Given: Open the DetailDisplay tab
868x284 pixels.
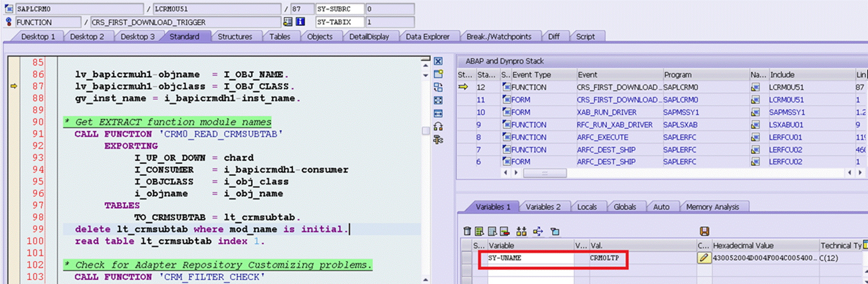Looking at the screenshot, I should (369, 37).
